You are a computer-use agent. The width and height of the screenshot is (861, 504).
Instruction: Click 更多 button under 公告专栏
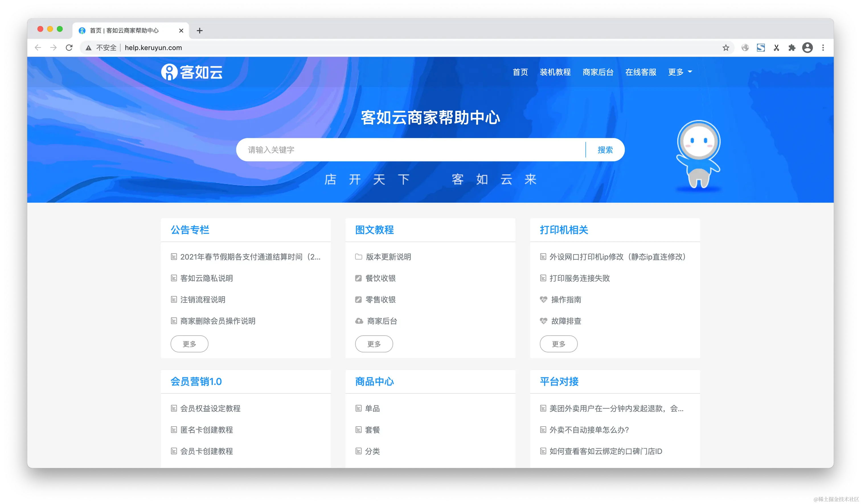pyautogui.click(x=189, y=344)
